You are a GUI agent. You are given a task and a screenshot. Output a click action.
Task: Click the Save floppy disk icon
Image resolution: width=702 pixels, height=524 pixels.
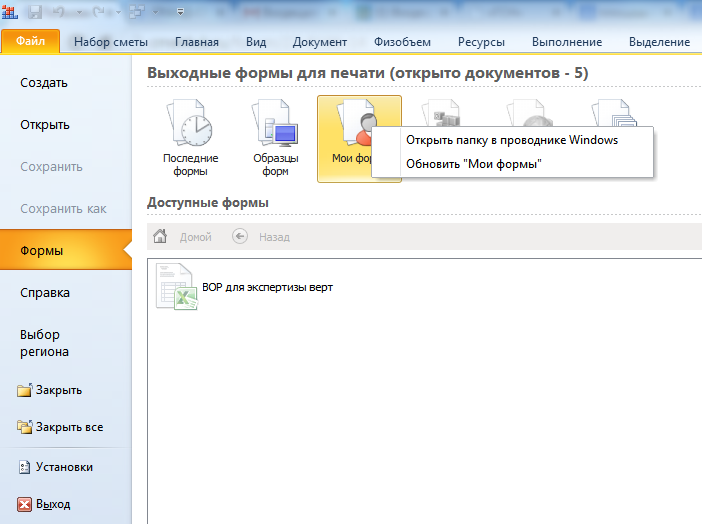tap(34, 12)
